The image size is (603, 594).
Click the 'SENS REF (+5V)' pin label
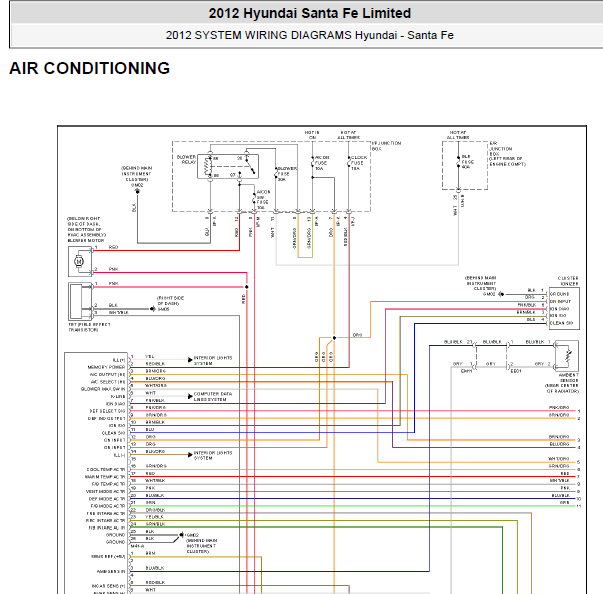click(x=108, y=556)
